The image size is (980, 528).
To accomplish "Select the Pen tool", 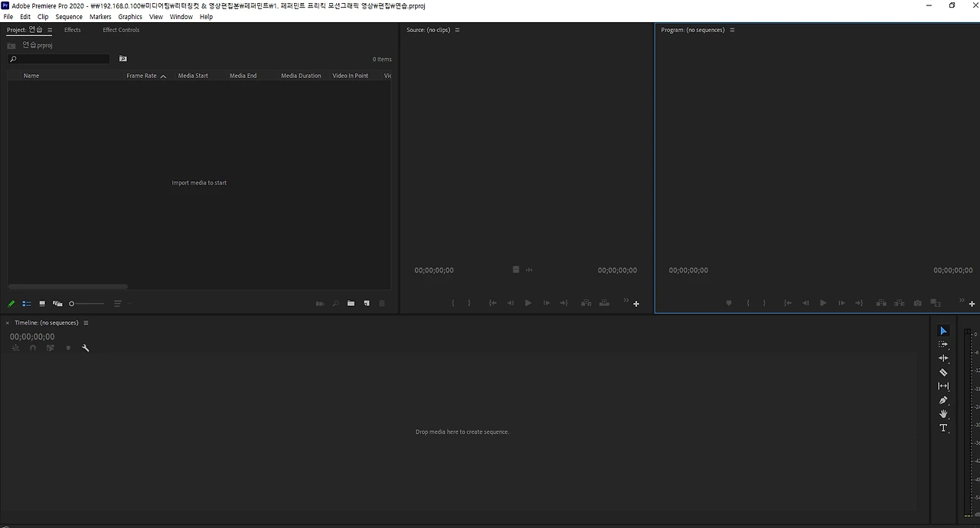I will 943,400.
